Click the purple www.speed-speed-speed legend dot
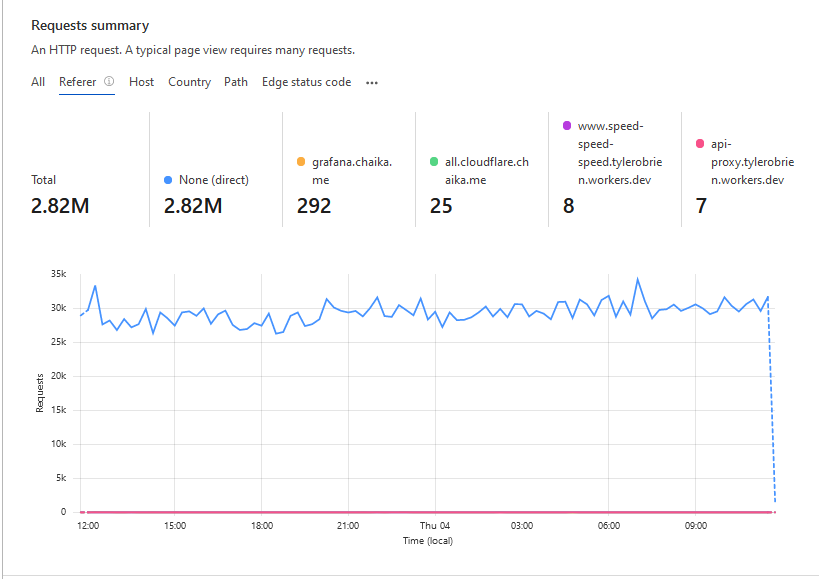819x579 pixels. pyautogui.click(x=567, y=126)
